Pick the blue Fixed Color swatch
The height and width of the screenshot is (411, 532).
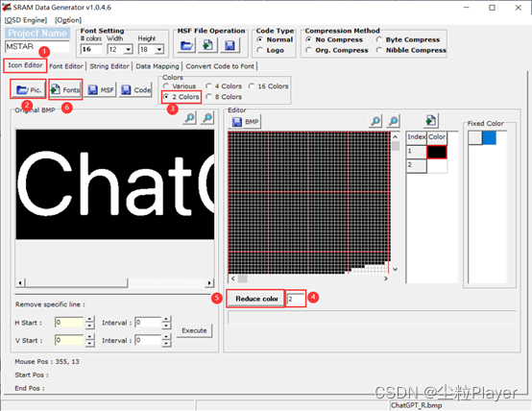[x=489, y=137]
